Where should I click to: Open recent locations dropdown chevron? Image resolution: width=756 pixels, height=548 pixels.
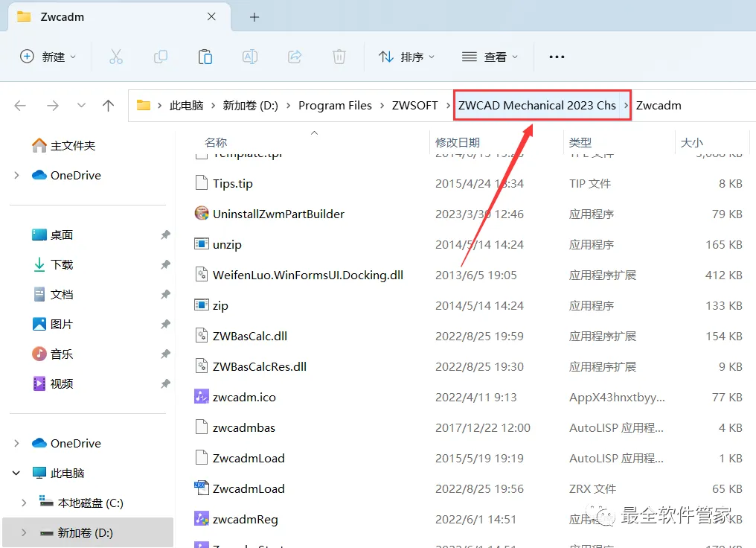81,105
